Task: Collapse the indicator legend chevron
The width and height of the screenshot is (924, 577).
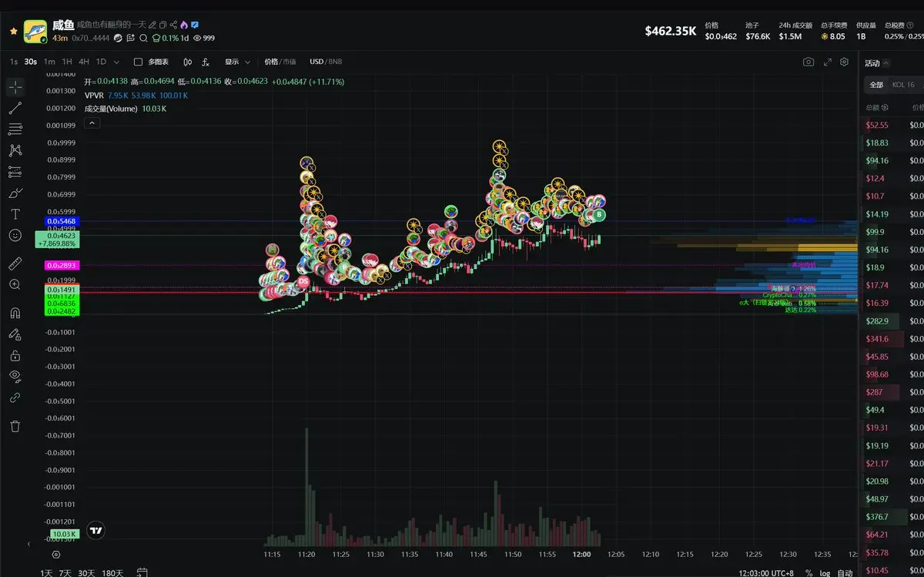Action: click(x=92, y=122)
